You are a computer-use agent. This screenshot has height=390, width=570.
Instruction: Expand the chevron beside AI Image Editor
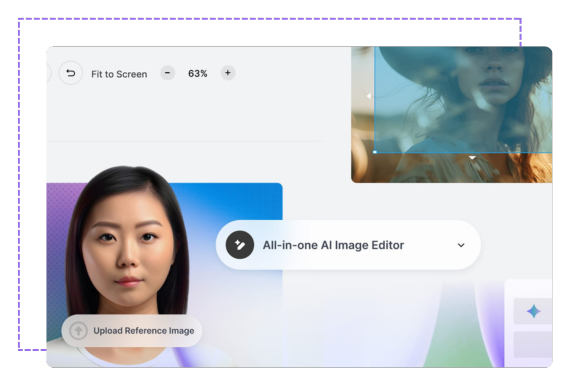tap(461, 245)
